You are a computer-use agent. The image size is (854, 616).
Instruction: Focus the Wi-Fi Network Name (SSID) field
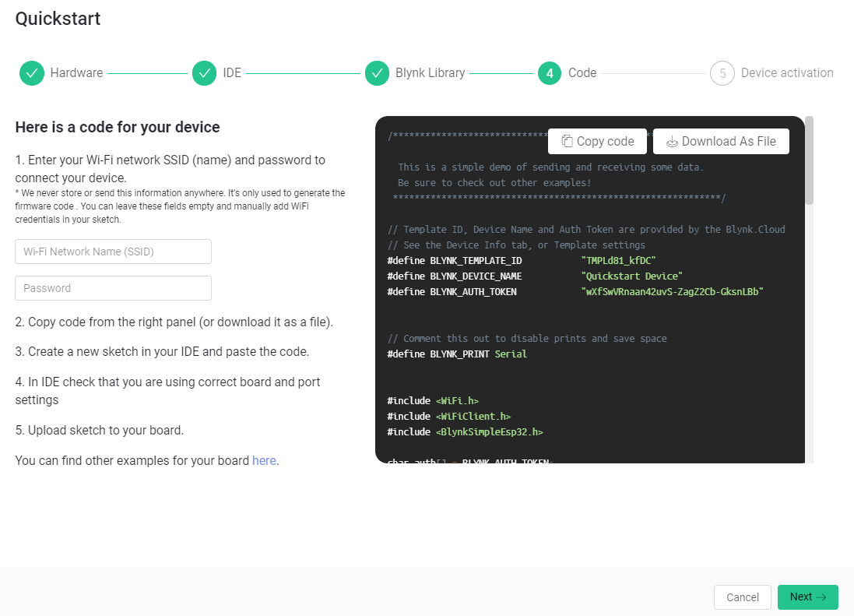pos(114,252)
